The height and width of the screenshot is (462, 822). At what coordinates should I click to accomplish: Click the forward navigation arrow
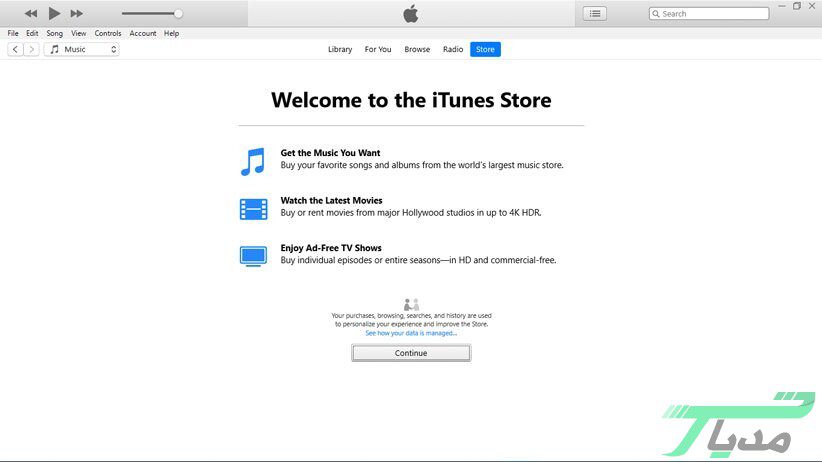32,49
